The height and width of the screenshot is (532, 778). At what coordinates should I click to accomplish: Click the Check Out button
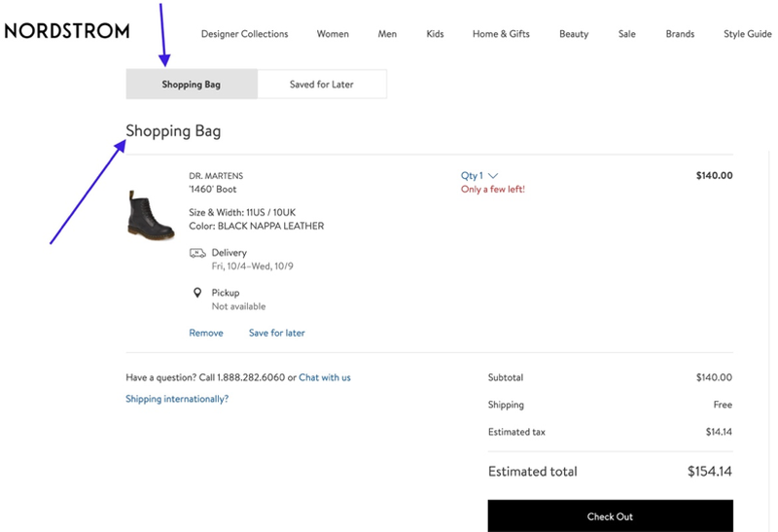click(611, 516)
